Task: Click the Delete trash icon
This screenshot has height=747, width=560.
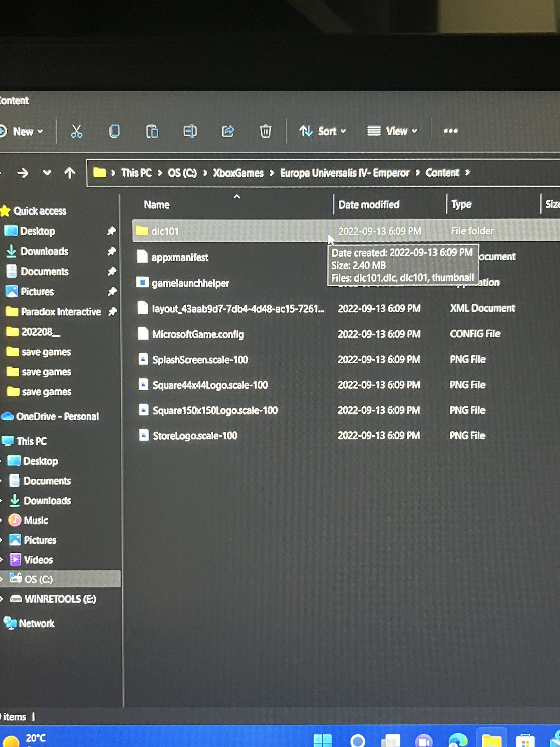Action: click(x=265, y=131)
